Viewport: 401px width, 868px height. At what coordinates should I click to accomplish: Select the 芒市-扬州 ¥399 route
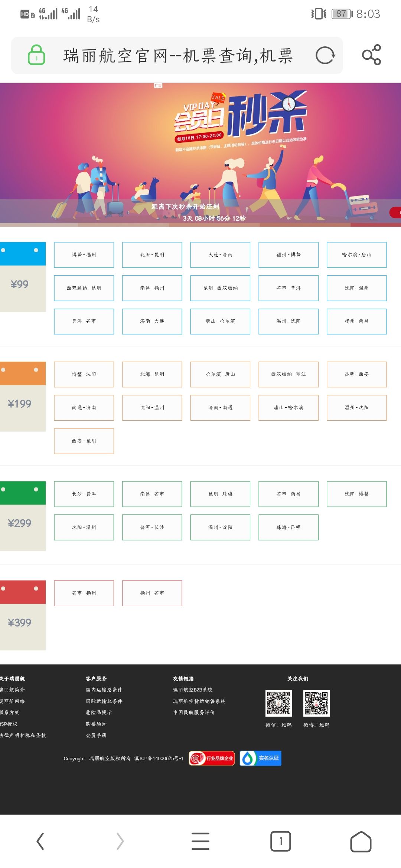[x=84, y=593]
